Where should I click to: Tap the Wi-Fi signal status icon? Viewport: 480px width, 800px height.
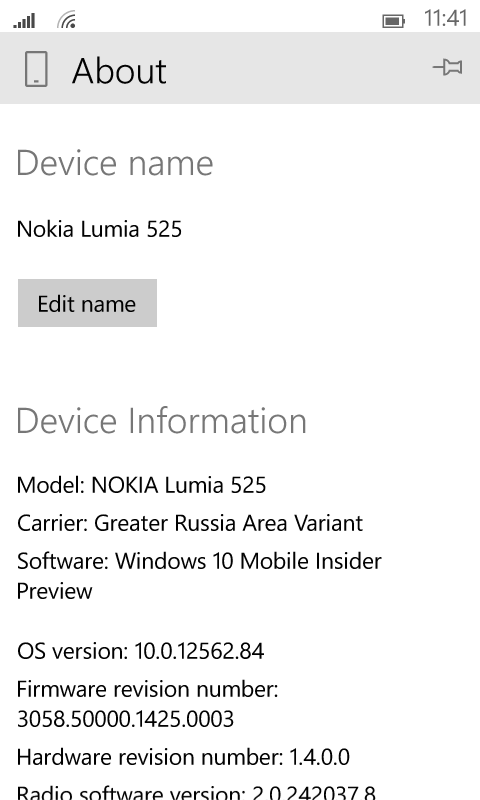click(x=67, y=20)
